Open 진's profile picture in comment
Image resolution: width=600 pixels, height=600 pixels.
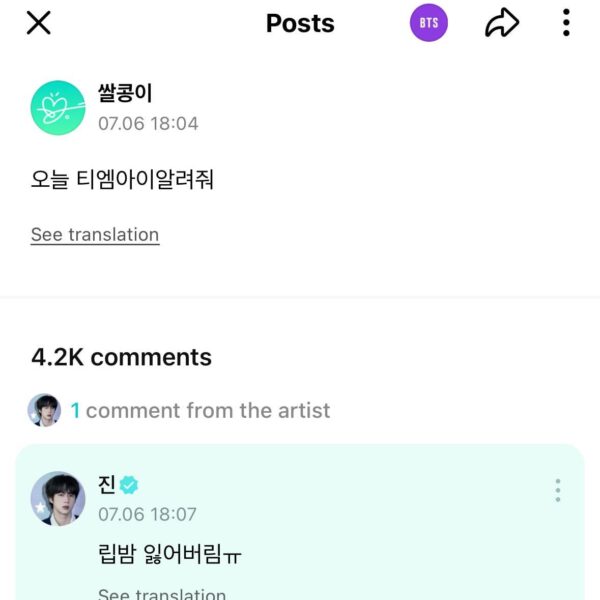58,499
